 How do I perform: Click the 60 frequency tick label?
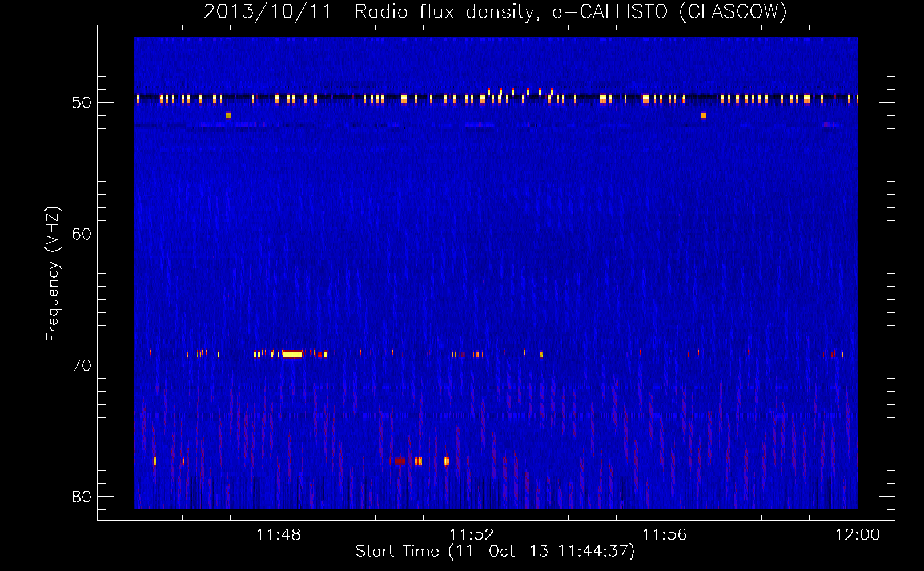click(82, 234)
